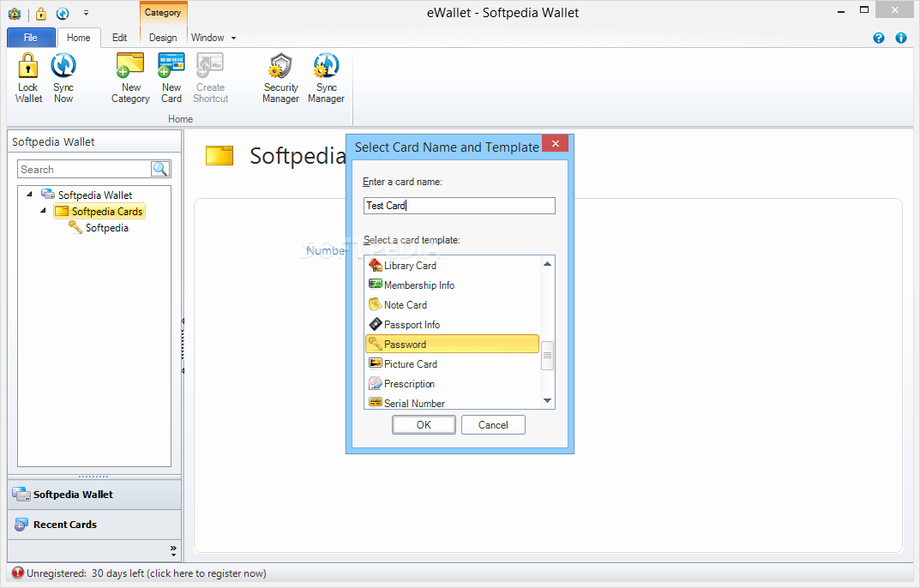Click the sync icon in quick access toolbar
This screenshot has height=588, width=920.
click(x=63, y=13)
